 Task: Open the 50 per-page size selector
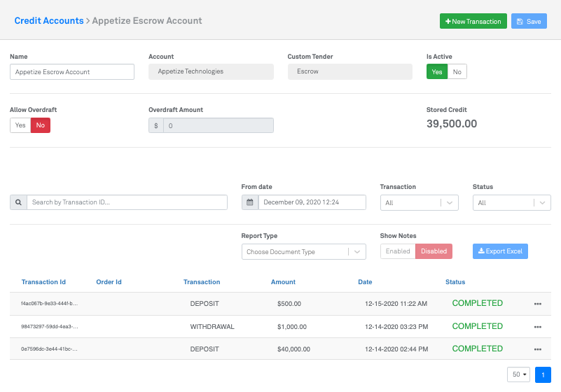click(x=519, y=374)
